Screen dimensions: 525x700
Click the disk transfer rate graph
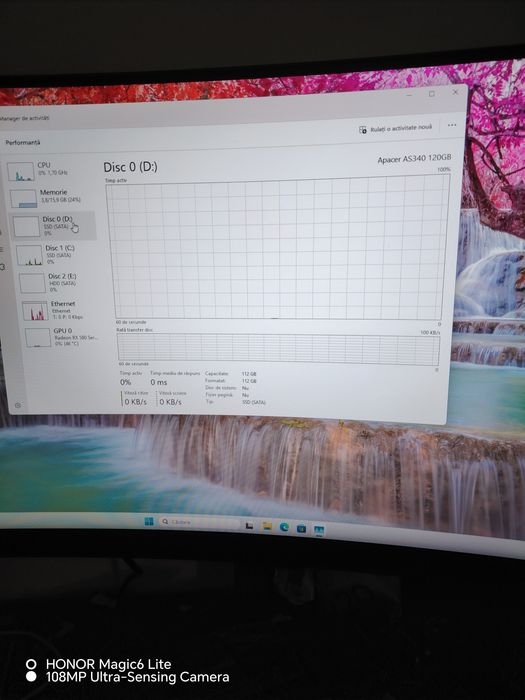tap(278, 348)
